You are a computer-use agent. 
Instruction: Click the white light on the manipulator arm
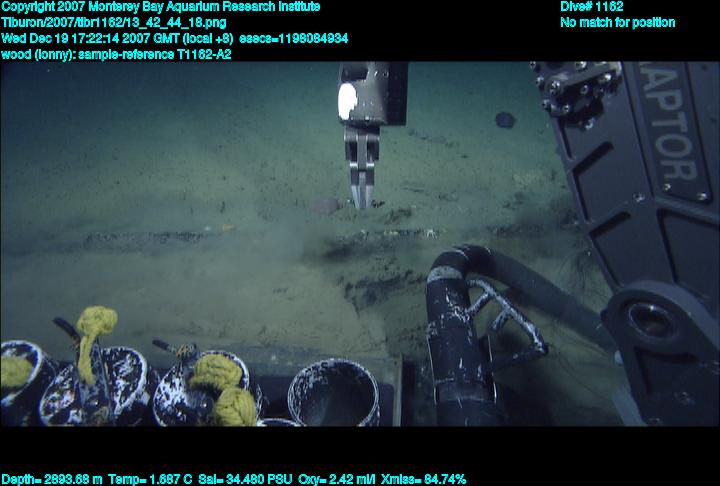pyautogui.click(x=348, y=100)
